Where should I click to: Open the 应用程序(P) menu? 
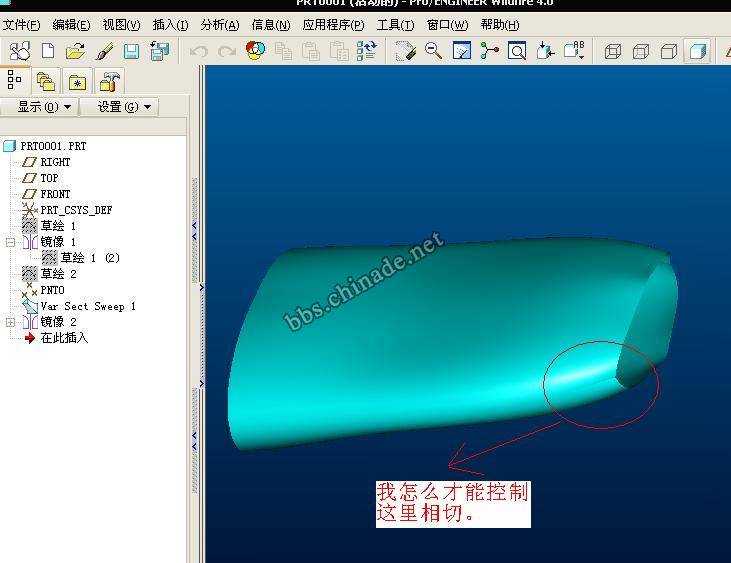pos(333,25)
